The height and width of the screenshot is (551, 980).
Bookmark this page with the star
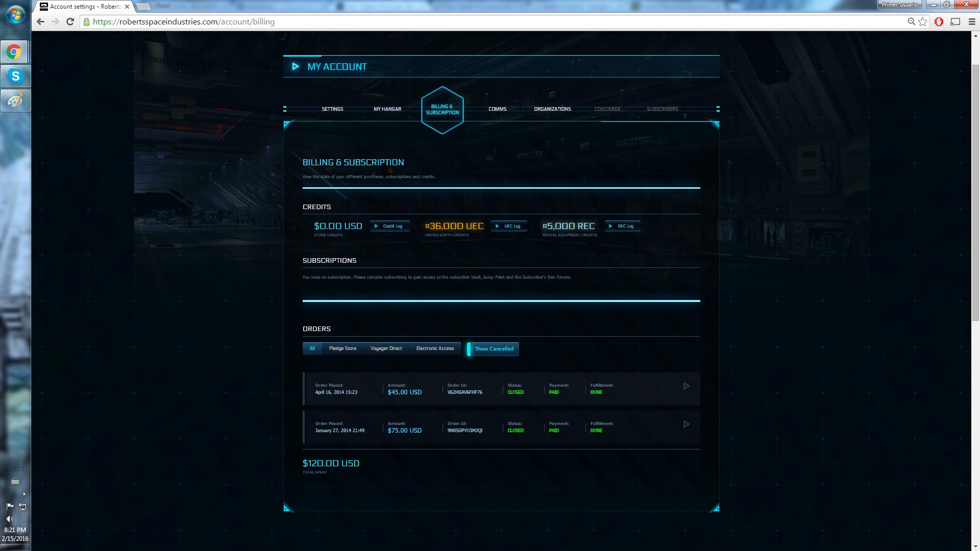click(923, 22)
